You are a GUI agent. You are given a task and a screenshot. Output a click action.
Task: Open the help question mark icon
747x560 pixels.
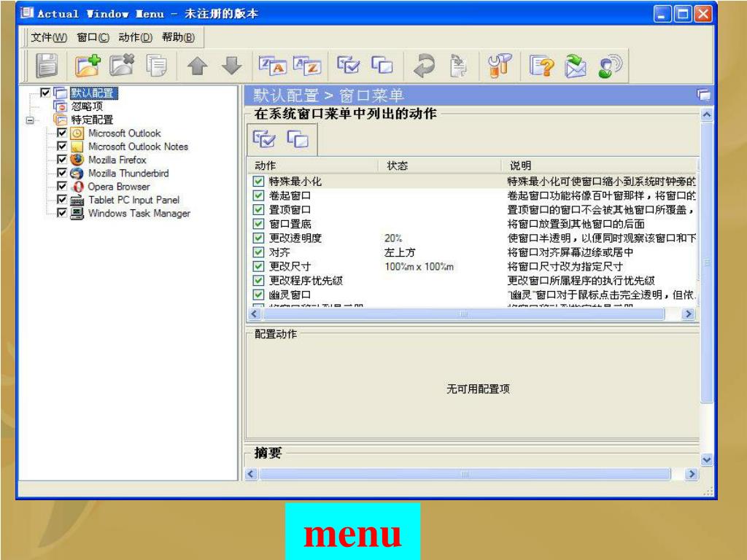point(542,66)
